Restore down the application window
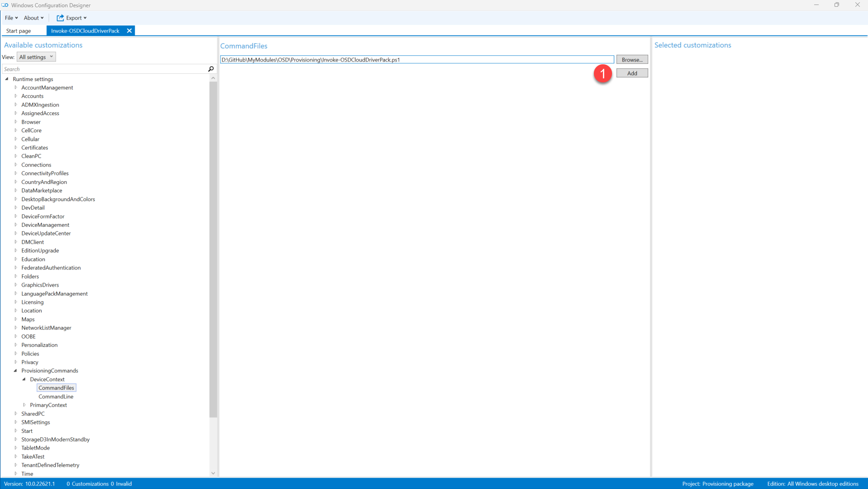This screenshot has width=868, height=489. [836, 5]
